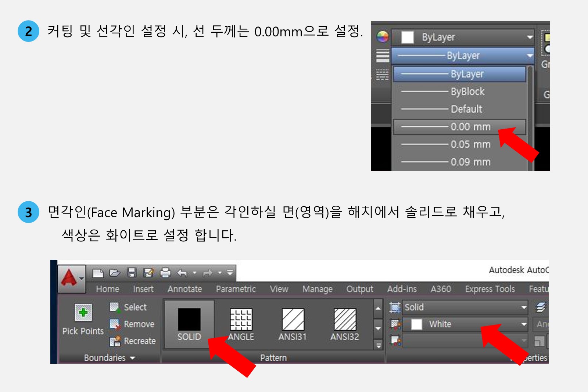The width and height of the screenshot is (588, 392).
Task: Click the white swatch in ByLayer color box
Action: click(407, 37)
